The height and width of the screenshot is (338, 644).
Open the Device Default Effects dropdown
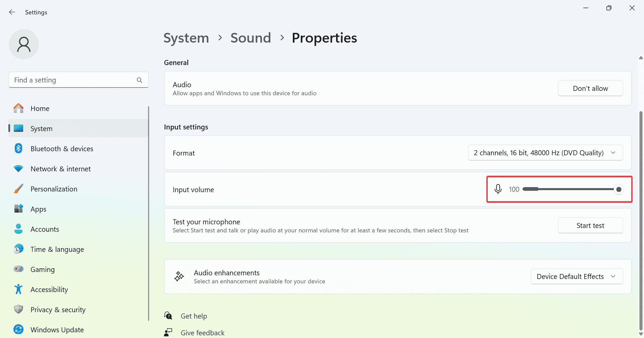(x=577, y=277)
